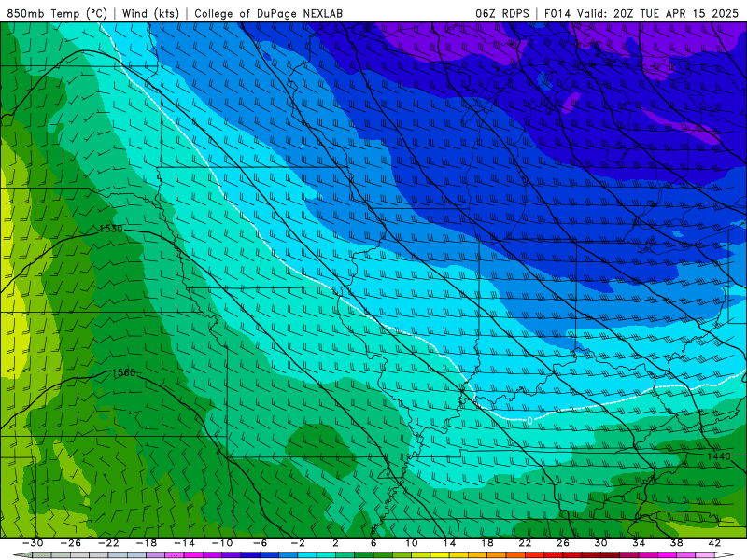Viewport: 747px width, 560px height.
Task: Click the 18 color scale tick label
Action: [x=487, y=543]
